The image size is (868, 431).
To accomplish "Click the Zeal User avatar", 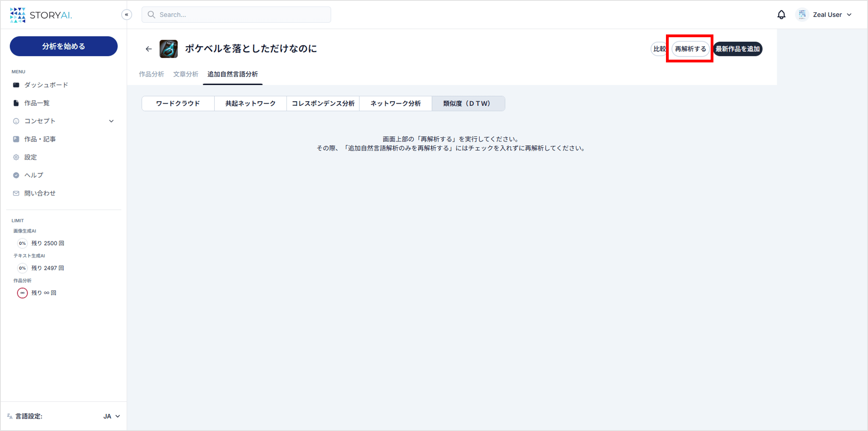I will [x=802, y=15].
